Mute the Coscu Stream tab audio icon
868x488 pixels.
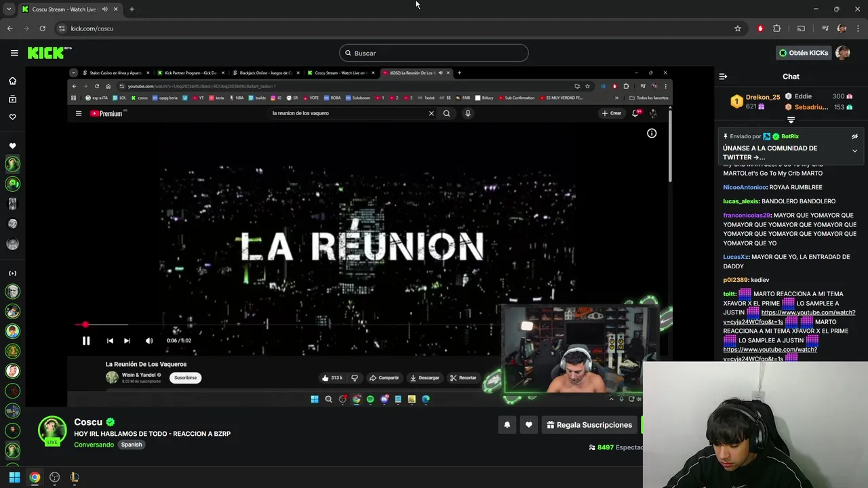104,9
